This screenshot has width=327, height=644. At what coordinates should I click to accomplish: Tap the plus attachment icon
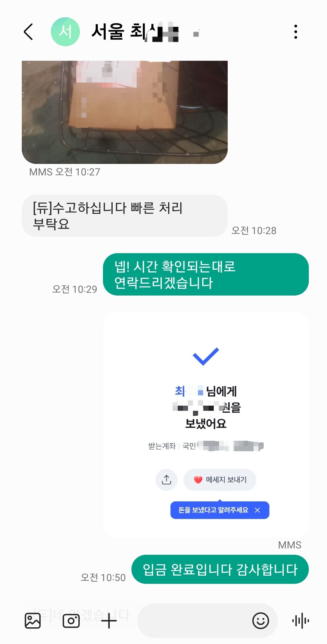pos(109,621)
